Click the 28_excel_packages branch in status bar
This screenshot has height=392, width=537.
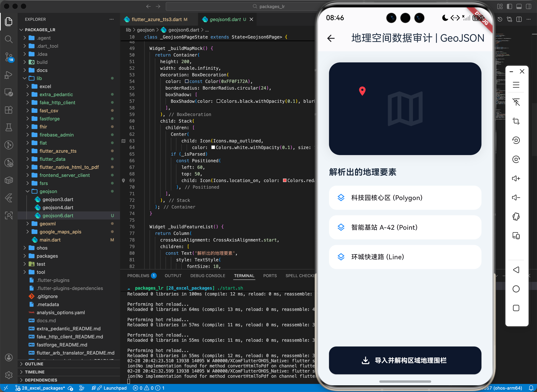(x=40, y=388)
